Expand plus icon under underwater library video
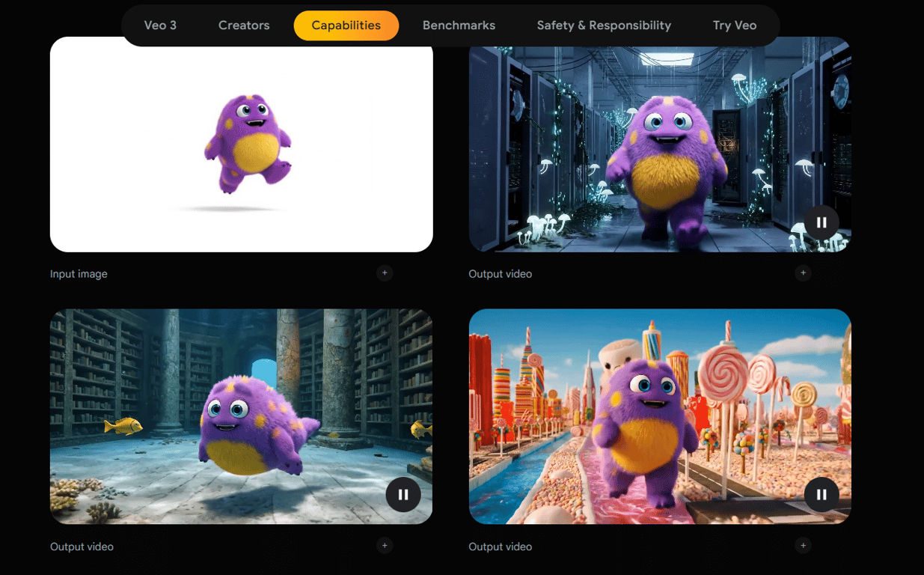 point(385,546)
